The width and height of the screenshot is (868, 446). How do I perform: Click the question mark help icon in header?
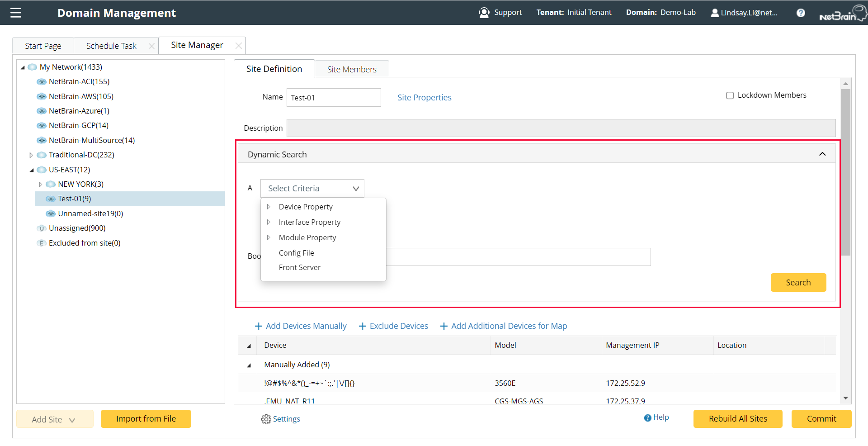(800, 13)
